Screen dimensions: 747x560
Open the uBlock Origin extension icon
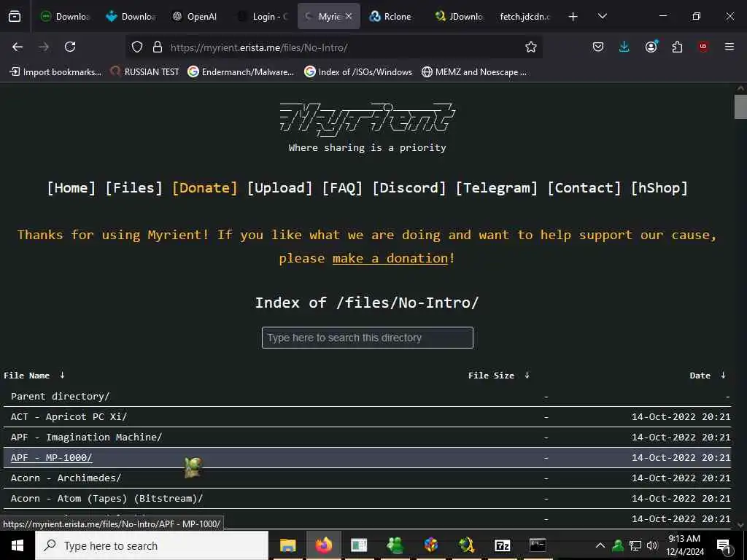(703, 47)
